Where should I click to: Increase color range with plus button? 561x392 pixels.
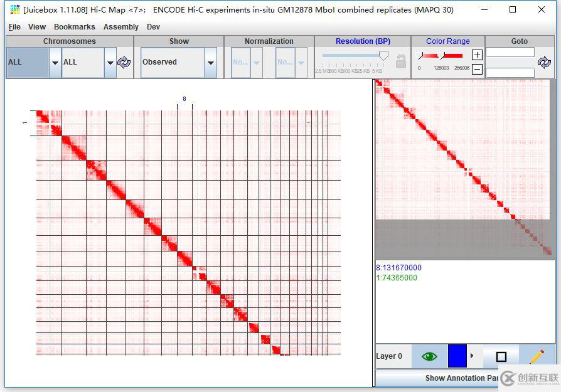(x=477, y=55)
